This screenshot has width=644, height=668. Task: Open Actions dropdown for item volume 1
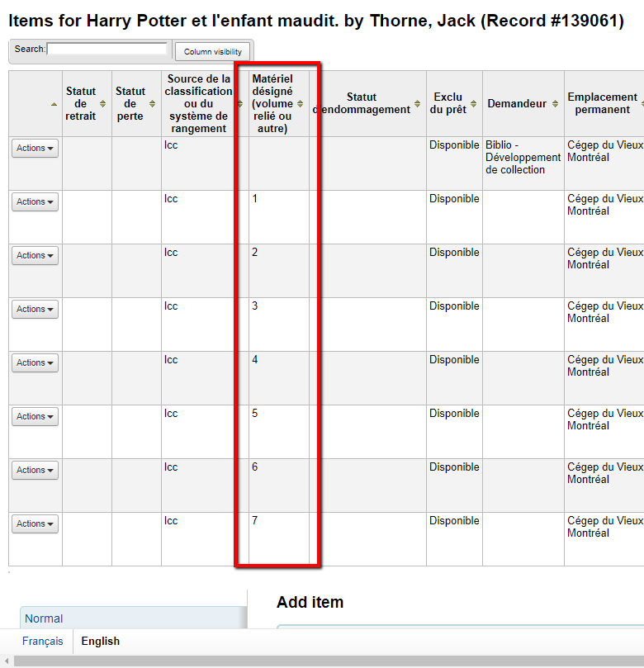tap(36, 202)
